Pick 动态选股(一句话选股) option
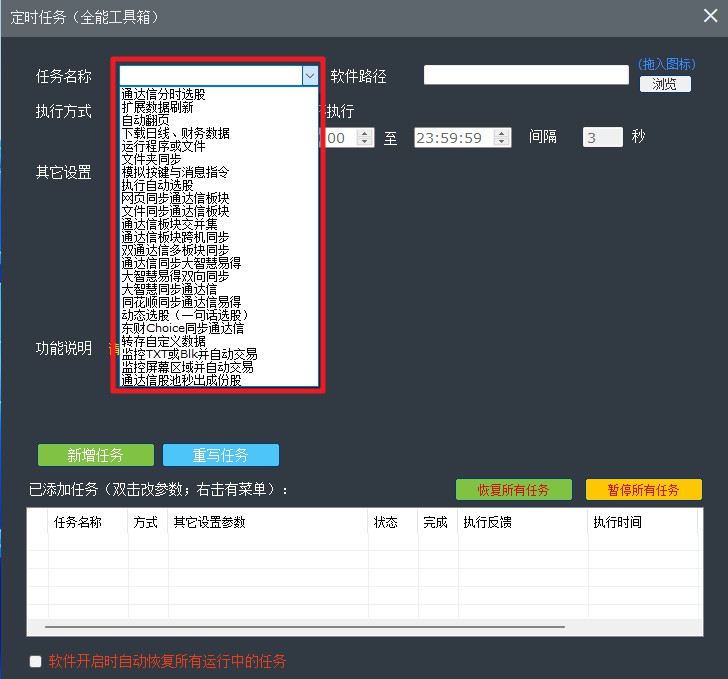 point(184,315)
